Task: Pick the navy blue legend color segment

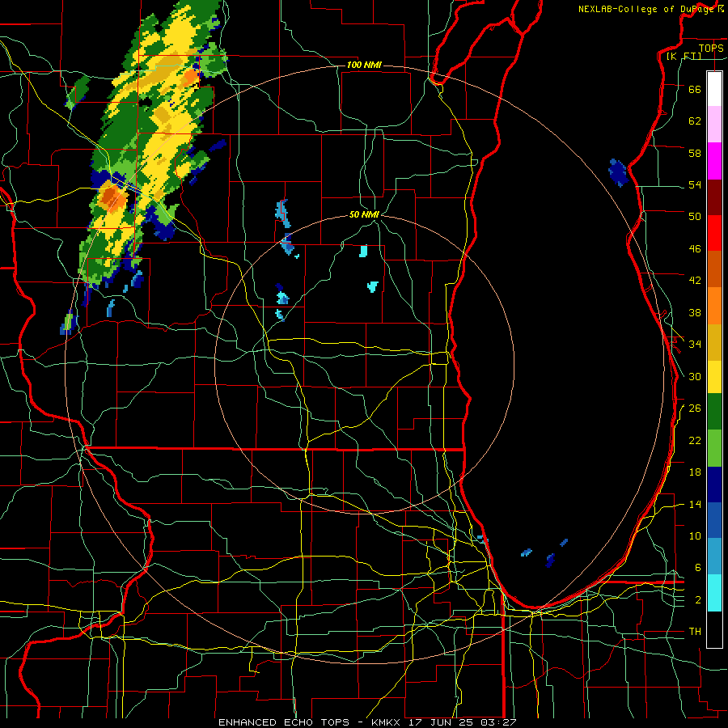Action: coord(714,485)
